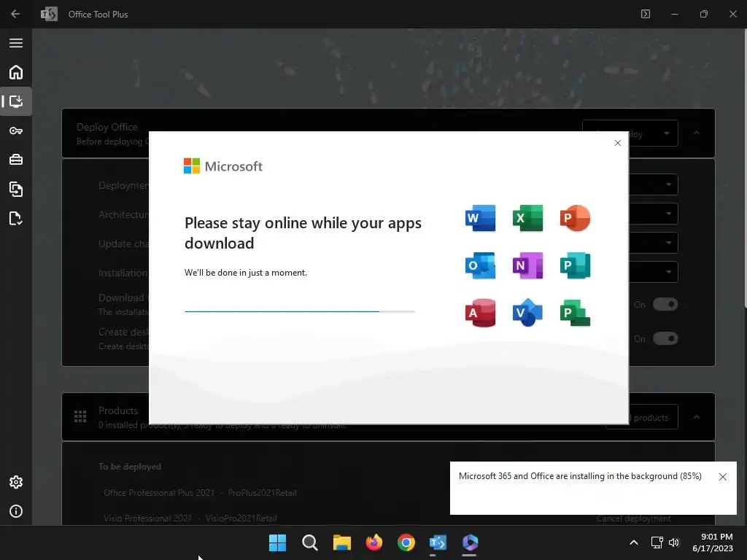Open Settings gear in sidebar
The image size is (747, 560).
click(16, 482)
